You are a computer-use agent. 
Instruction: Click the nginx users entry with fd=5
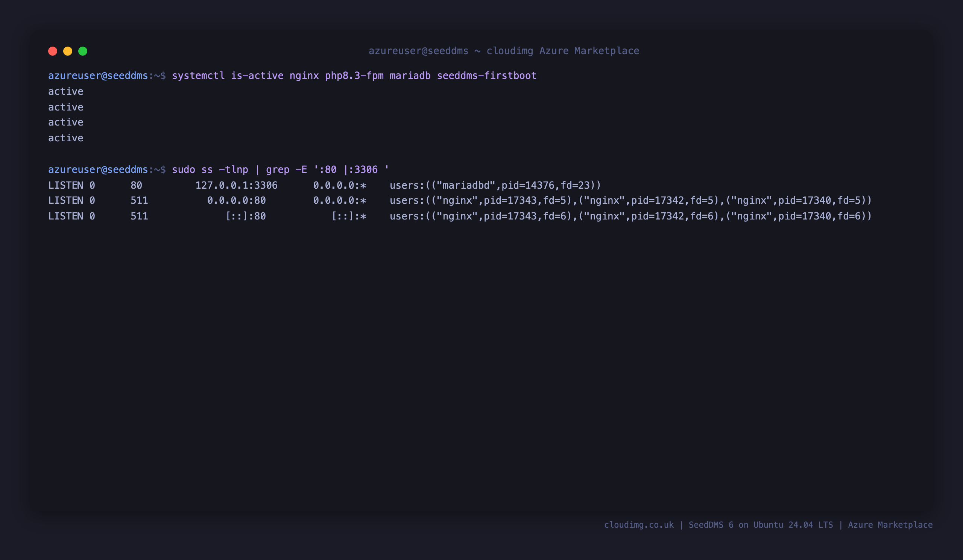[630, 200]
